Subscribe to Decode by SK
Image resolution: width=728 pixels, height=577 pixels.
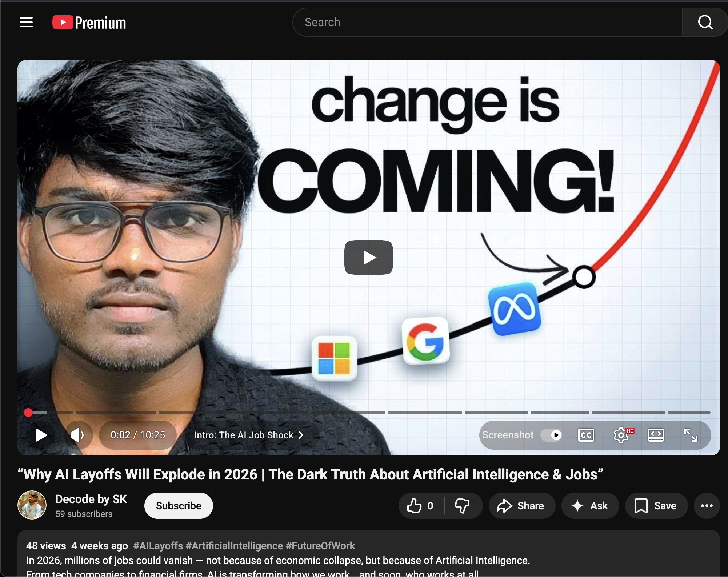pos(178,506)
